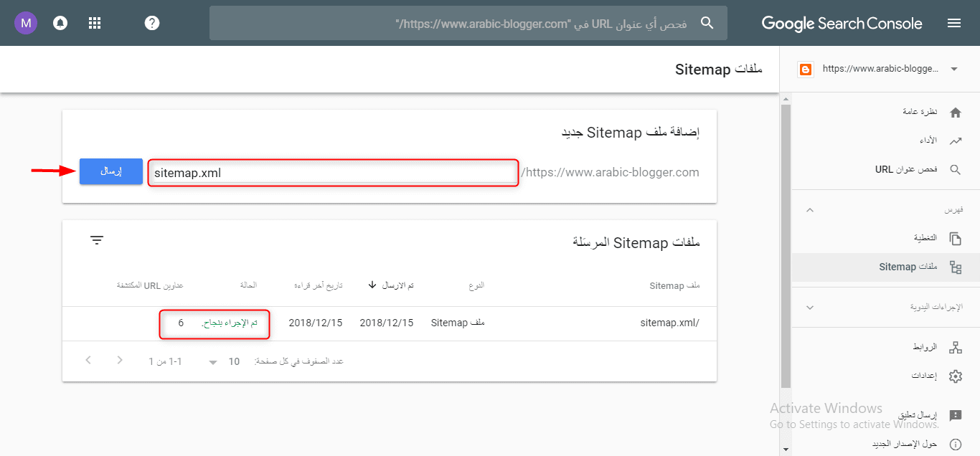Expand the الإجراءات اليدوية section
Screen dimensions: 980x456
pos(810,308)
